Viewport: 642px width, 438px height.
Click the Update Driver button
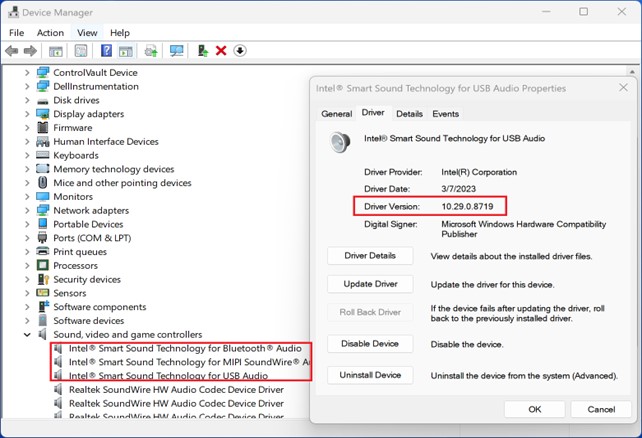coord(370,284)
